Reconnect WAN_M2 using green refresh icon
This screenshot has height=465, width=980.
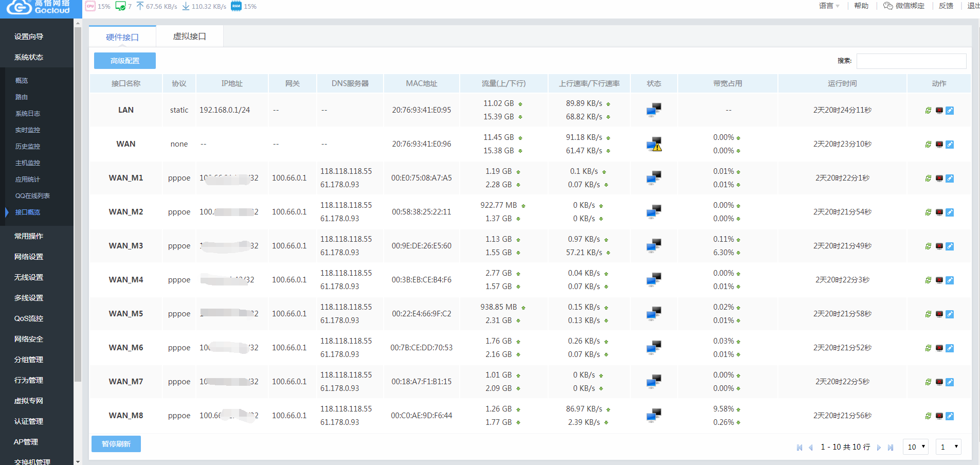pyautogui.click(x=928, y=212)
